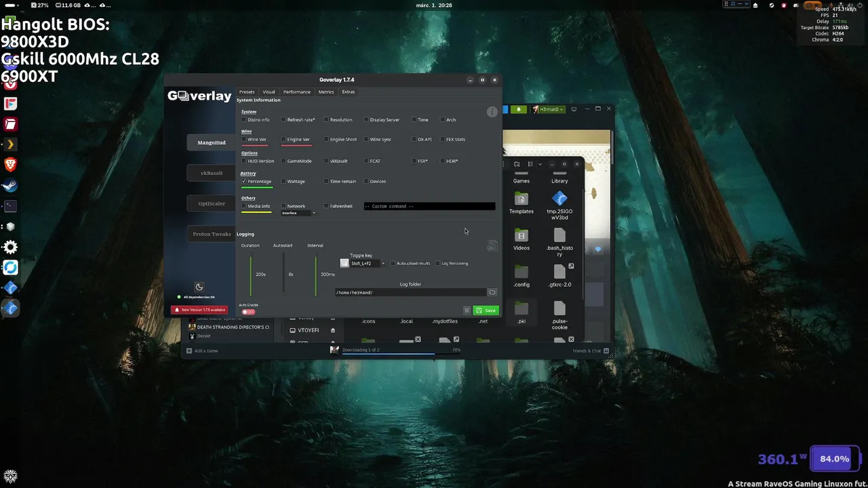Screen dimensions: 868x488
Task: Click Steam notifications bell icon
Action: 519,109
